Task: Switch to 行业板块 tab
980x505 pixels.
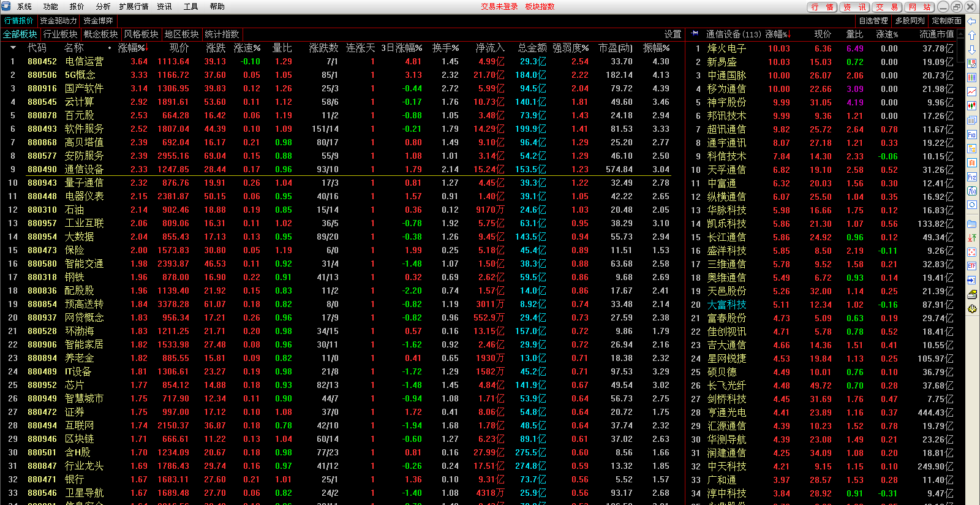Action: click(61, 34)
